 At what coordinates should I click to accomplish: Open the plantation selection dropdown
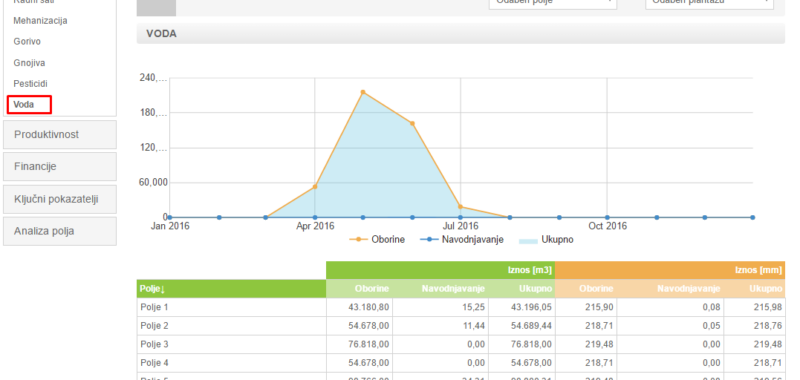point(709,3)
